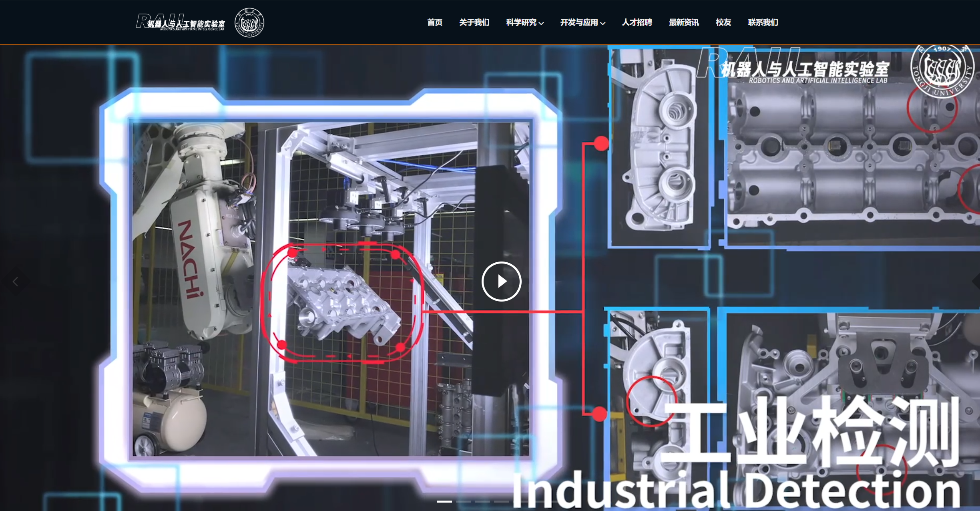Open the 关于我们 menu item
This screenshot has width=980, height=511.
coord(474,22)
